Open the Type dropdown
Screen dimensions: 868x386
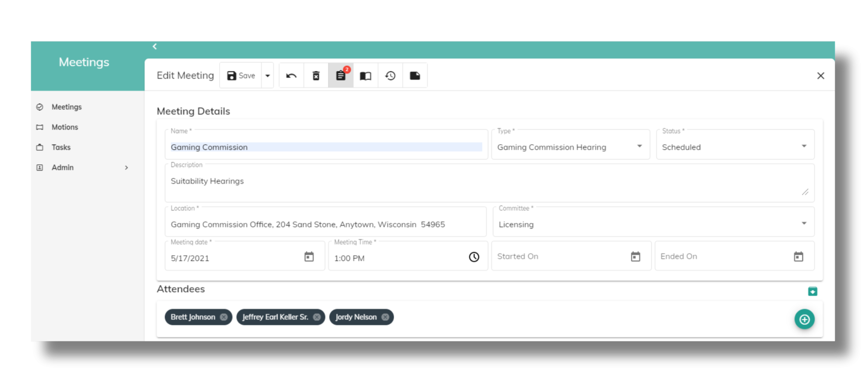click(639, 146)
